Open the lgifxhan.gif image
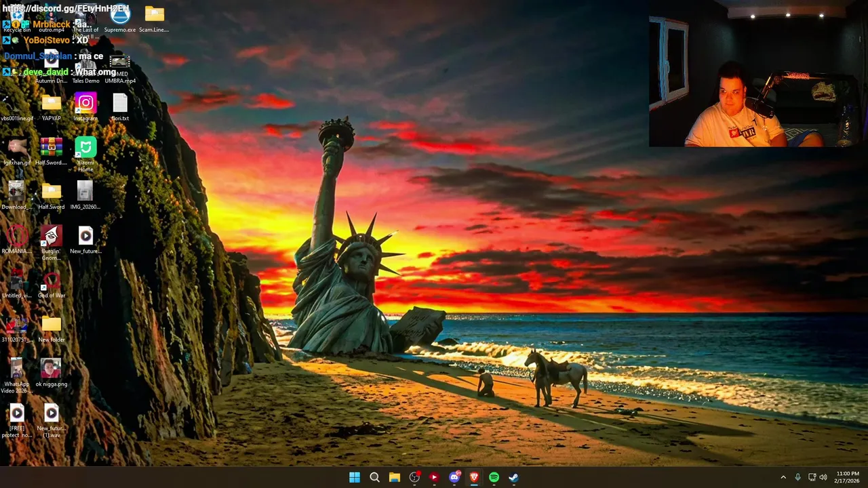The width and height of the screenshot is (868, 488). click(17, 152)
